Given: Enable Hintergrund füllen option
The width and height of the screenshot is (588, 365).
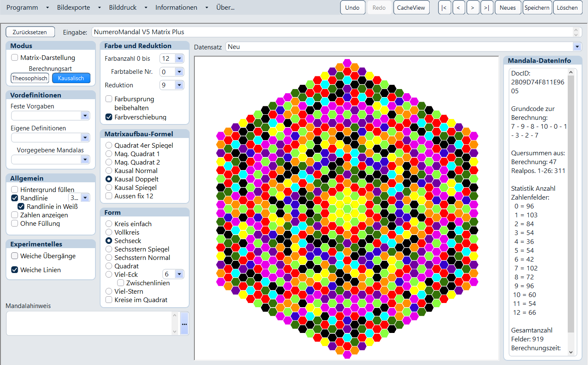Looking at the screenshot, I should point(15,190).
